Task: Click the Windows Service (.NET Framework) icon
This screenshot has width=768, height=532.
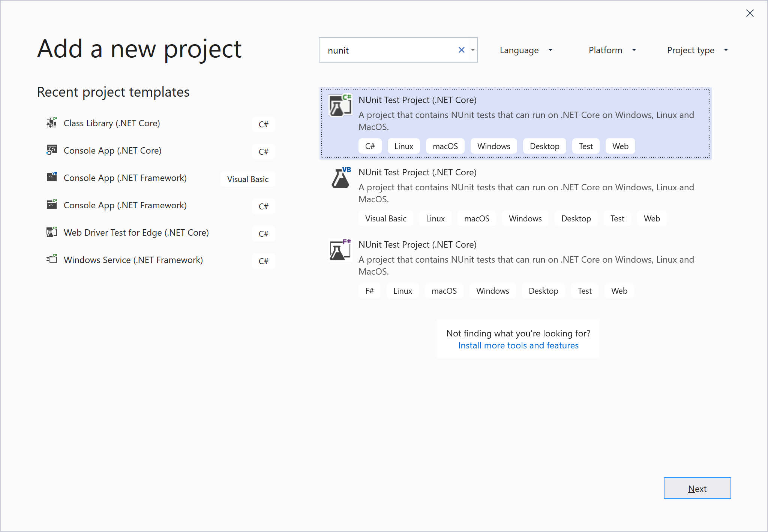Action: [51, 260]
